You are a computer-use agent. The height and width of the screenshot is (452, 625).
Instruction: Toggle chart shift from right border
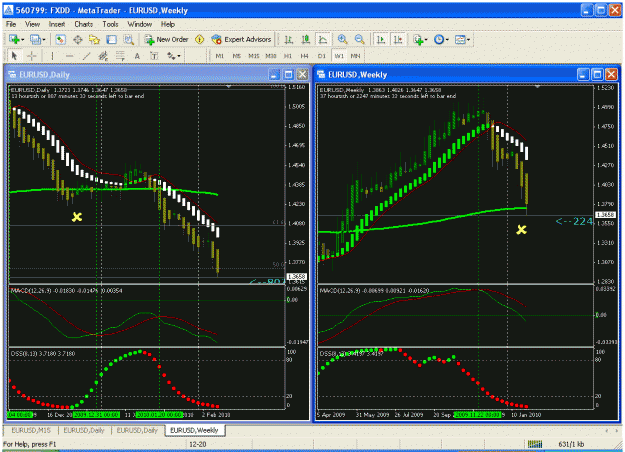click(398, 39)
